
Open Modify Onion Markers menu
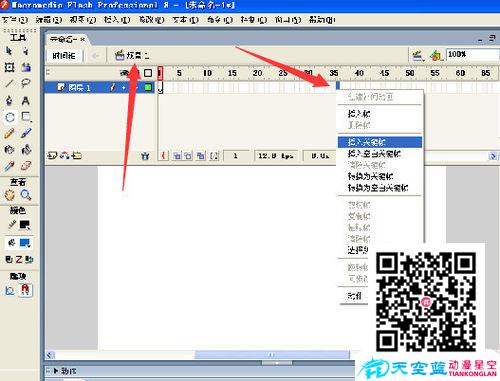[214, 156]
